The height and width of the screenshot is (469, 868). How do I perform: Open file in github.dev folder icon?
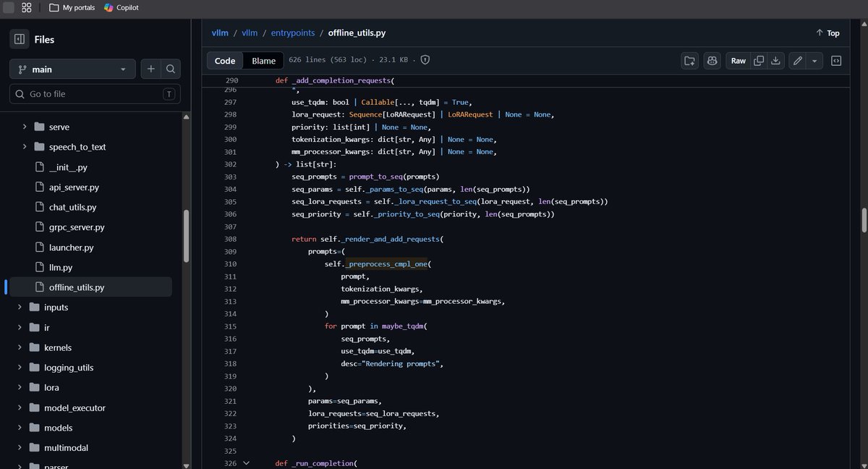pos(689,61)
